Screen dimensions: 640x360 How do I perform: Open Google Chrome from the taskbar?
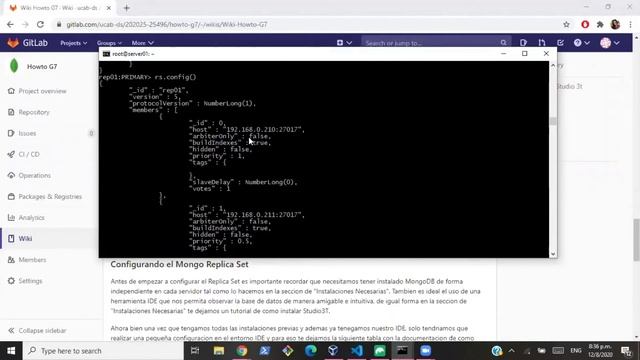click(x=242, y=351)
